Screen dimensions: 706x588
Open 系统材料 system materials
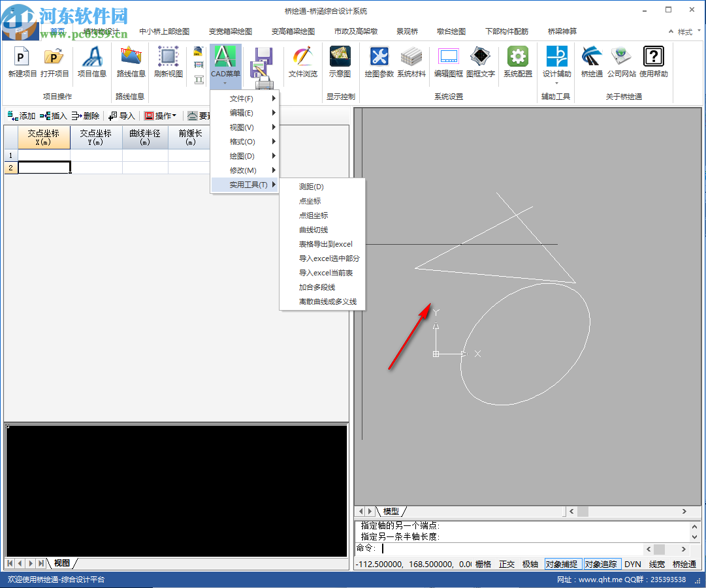[x=411, y=62]
